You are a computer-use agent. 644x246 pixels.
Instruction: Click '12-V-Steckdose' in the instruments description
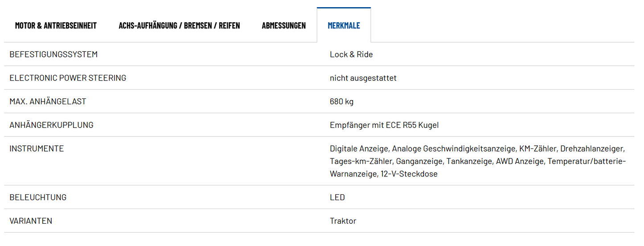(x=409, y=174)
